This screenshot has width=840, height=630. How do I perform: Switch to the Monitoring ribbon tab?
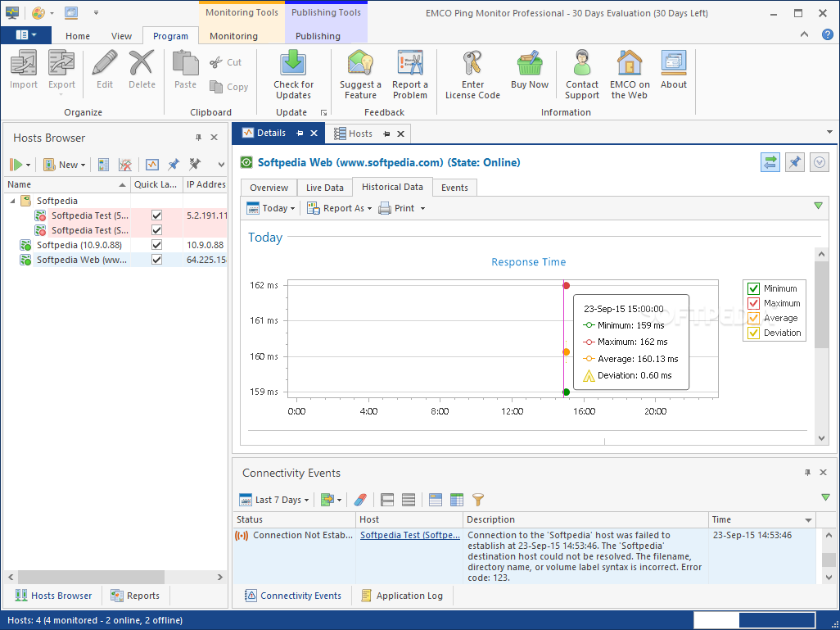coord(233,36)
